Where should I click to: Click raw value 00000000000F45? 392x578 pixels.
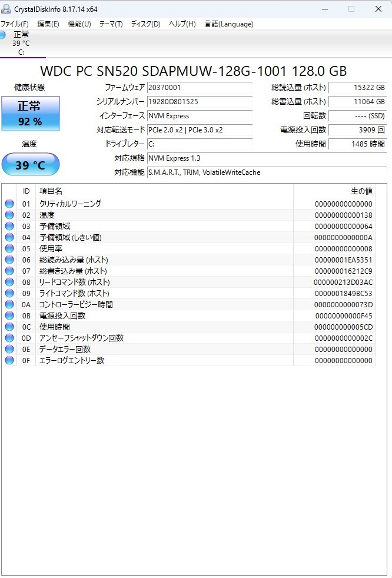point(344,316)
